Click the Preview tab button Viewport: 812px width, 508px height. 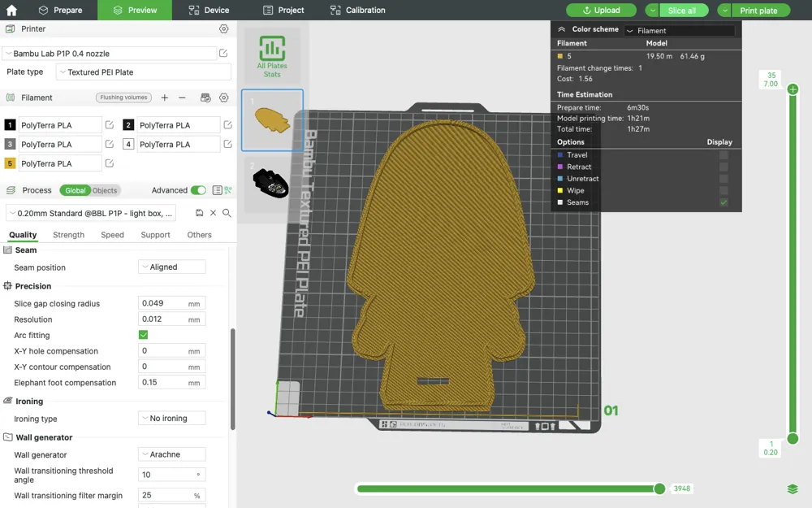[135, 10]
